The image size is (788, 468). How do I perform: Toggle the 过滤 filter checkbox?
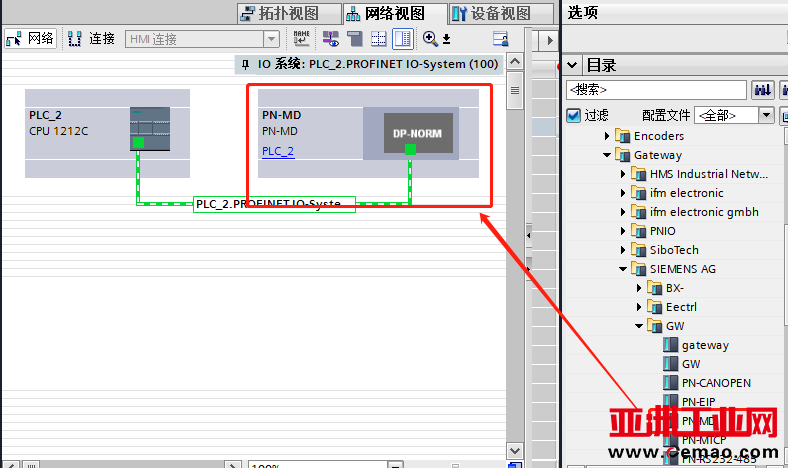pyautogui.click(x=573, y=116)
